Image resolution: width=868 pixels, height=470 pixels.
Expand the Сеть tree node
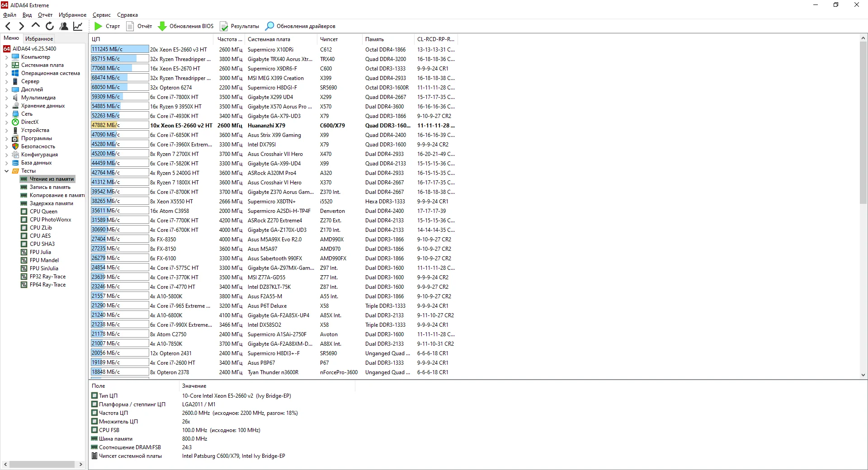click(6, 114)
